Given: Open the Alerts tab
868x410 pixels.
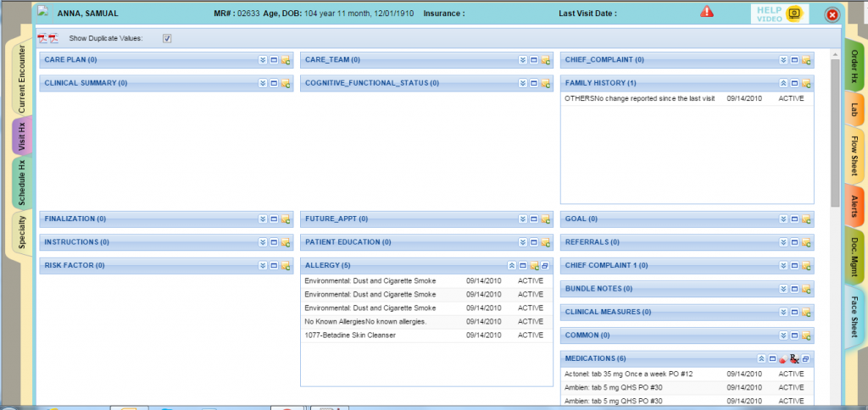Looking at the screenshot, I should 854,206.
